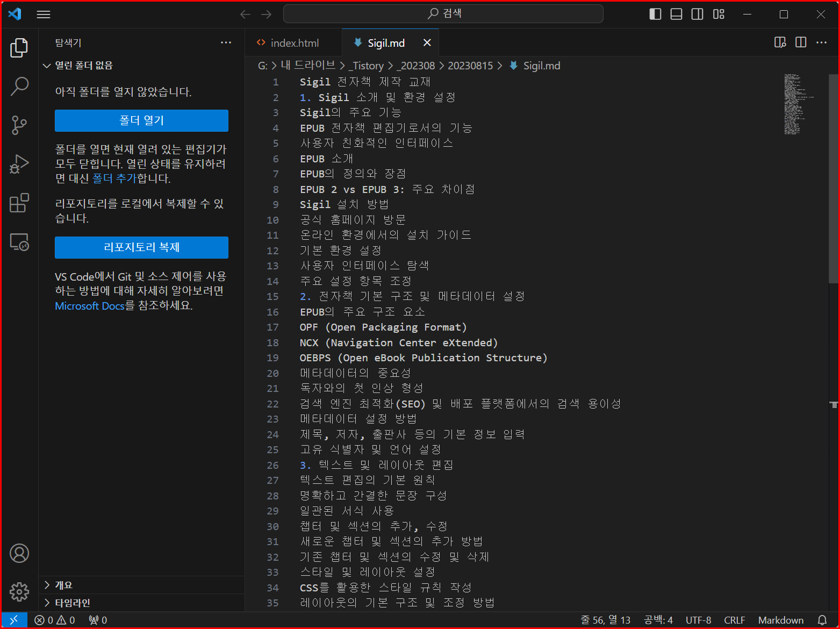Open editor more actions ellipsis
Viewport: 840px width, 629px height.
click(822, 42)
